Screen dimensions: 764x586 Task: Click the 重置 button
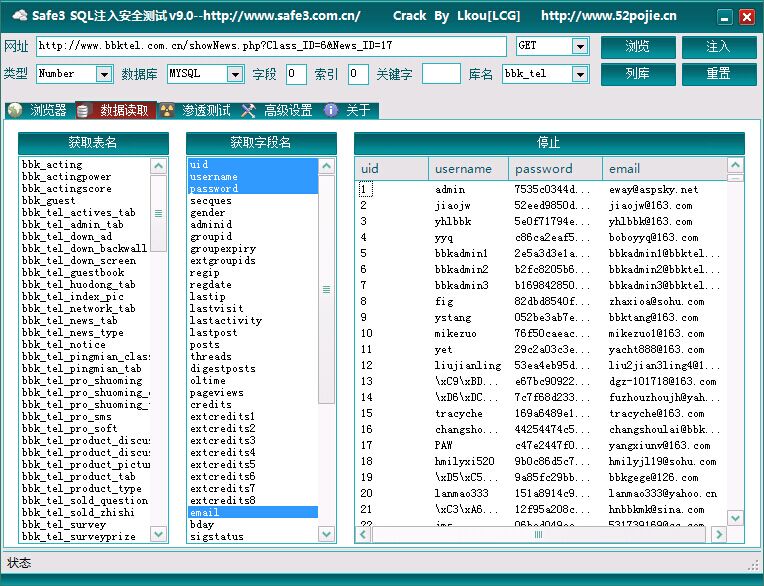point(719,74)
